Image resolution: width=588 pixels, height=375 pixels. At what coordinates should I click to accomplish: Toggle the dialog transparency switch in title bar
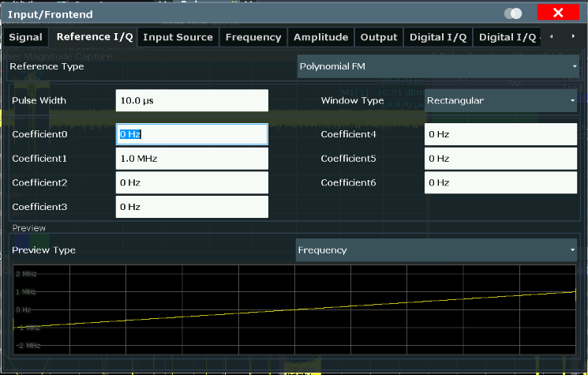pos(512,13)
